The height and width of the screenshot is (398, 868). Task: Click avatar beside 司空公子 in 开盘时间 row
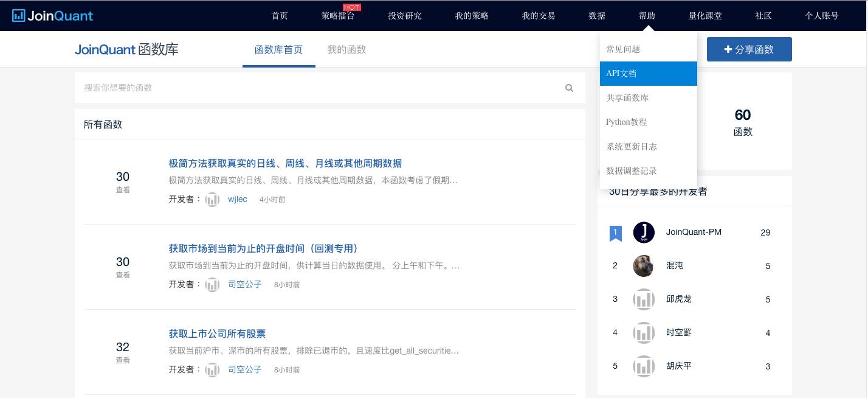pyautogui.click(x=212, y=284)
